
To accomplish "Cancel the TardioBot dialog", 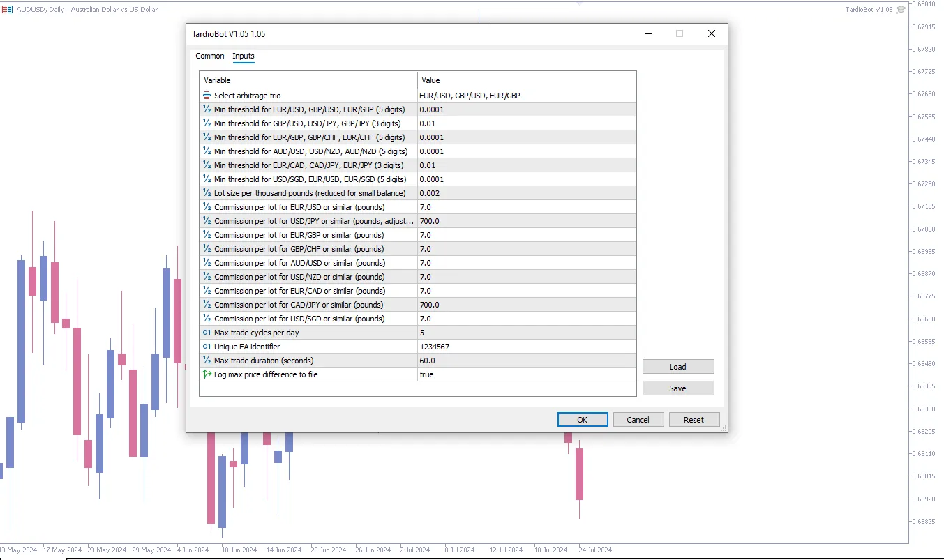I will pos(638,420).
